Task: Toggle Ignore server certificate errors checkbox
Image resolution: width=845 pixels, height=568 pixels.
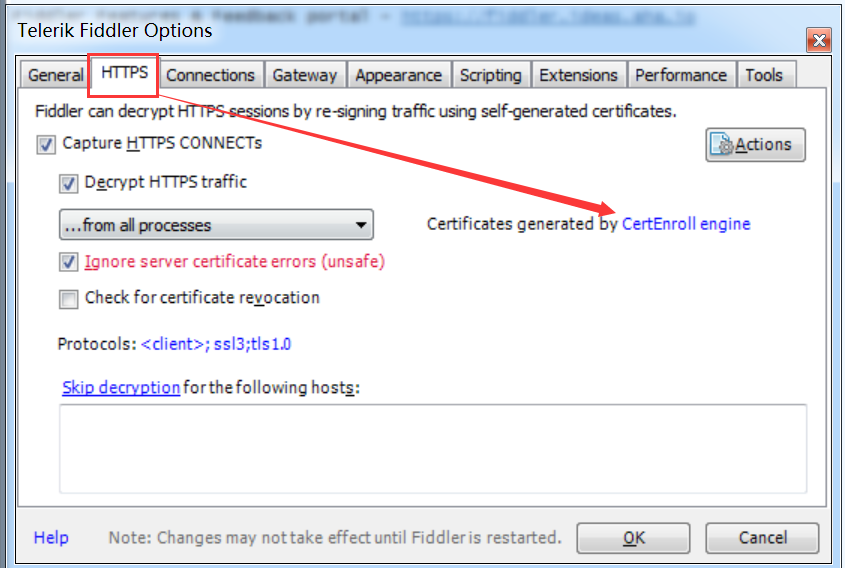Action: (x=68, y=262)
